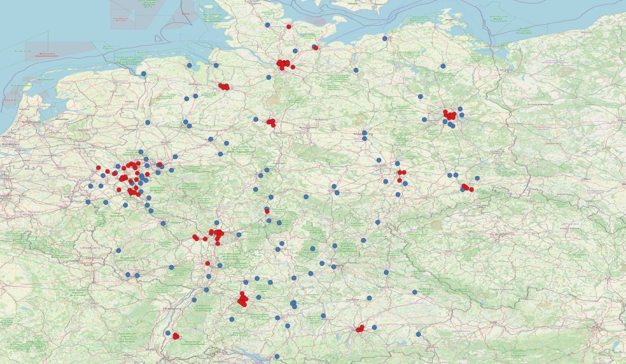Click the red marker cluster at Munich

pyautogui.click(x=361, y=329)
